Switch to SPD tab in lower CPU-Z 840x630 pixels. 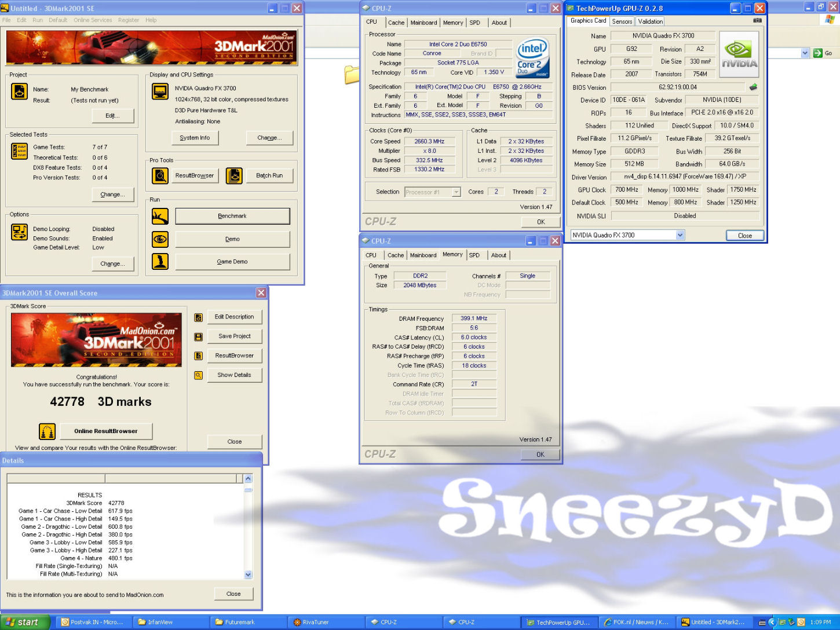point(474,255)
